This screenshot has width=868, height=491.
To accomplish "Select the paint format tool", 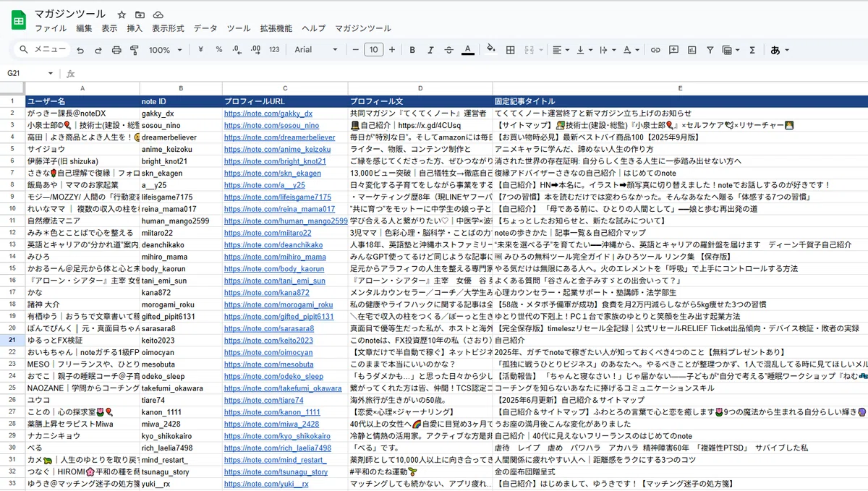I will (x=135, y=50).
